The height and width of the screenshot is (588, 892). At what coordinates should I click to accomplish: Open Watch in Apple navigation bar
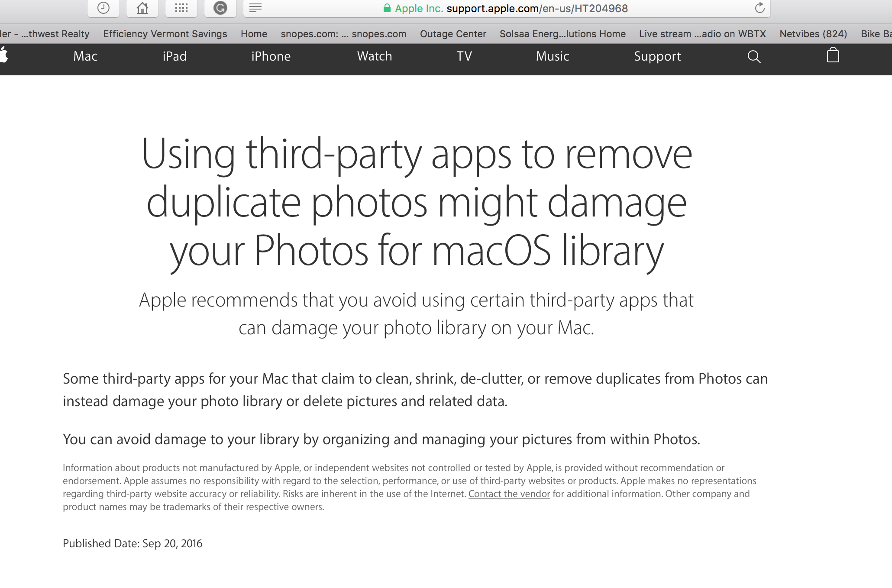coord(374,56)
